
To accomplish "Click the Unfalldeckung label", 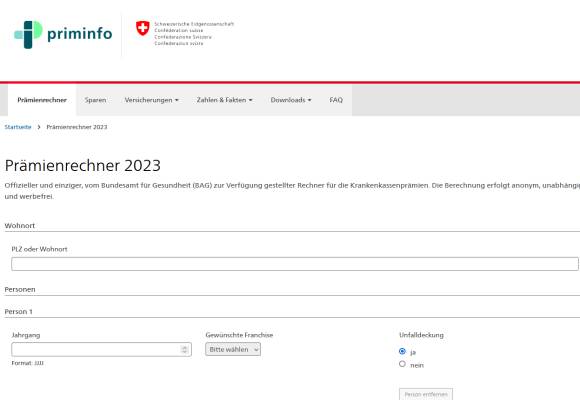I will tap(421, 335).
